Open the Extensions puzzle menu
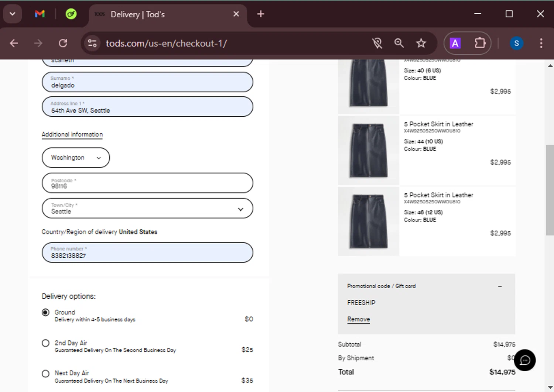The image size is (554, 392). coord(480,43)
